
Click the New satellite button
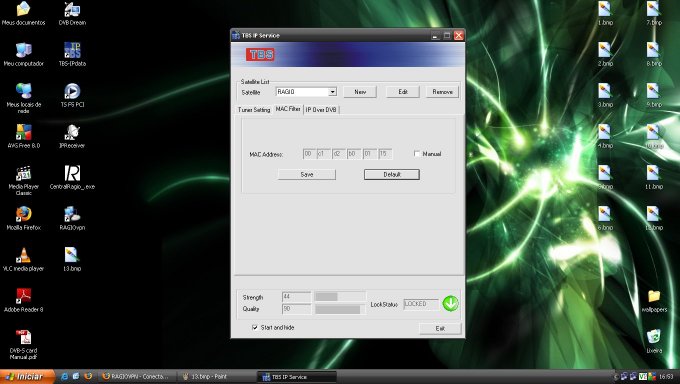click(360, 92)
